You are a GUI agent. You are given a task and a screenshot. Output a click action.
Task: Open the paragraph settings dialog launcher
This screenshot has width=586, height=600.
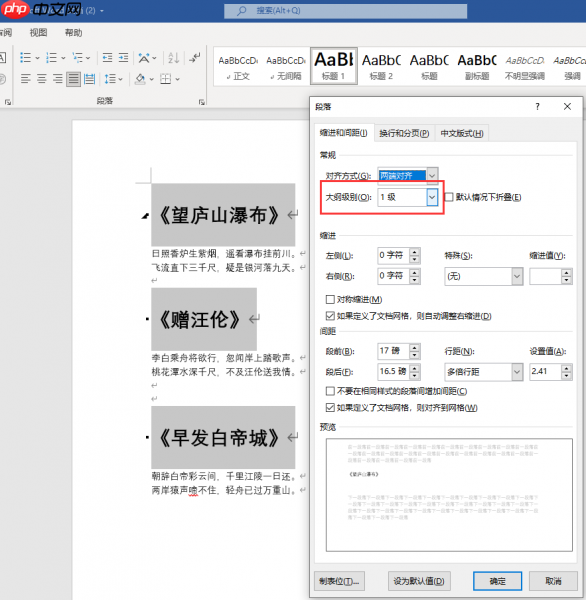(x=202, y=102)
